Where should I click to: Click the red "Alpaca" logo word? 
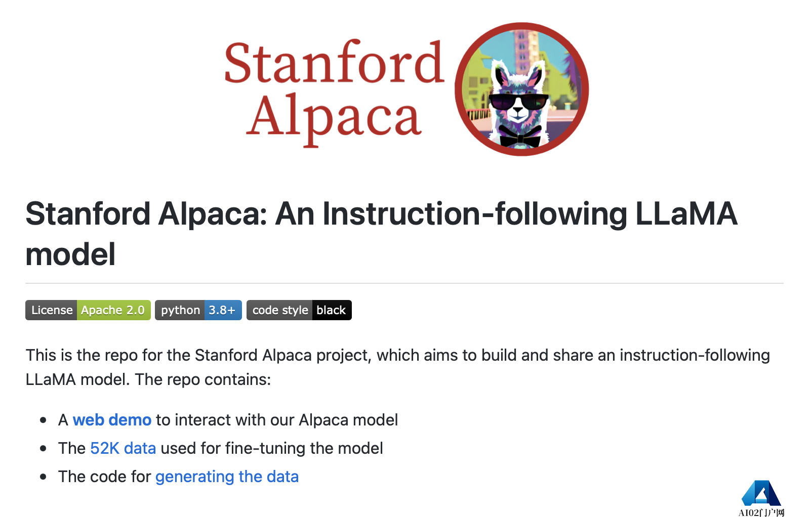[x=334, y=117]
